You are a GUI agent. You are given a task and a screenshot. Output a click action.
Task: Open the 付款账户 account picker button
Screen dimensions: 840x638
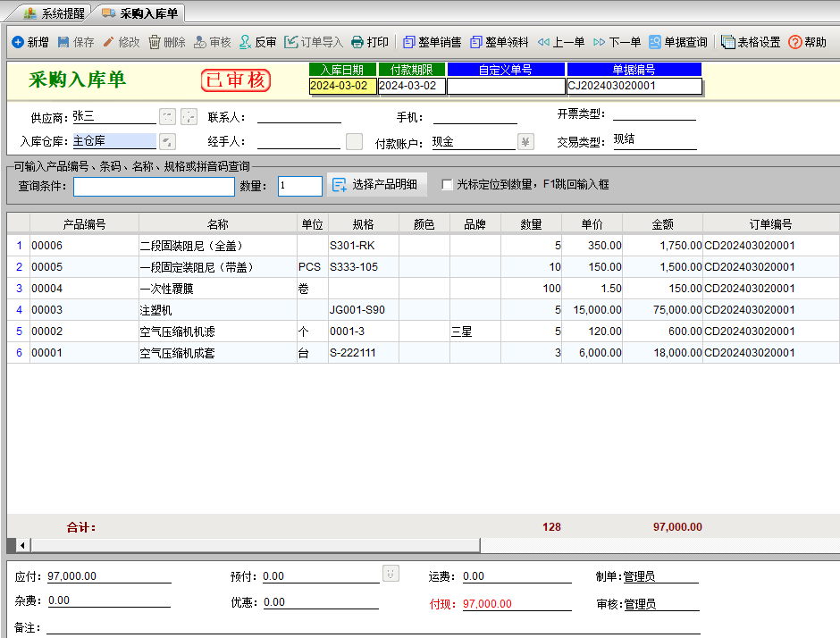pyautogui.click(x=525, y=141)
